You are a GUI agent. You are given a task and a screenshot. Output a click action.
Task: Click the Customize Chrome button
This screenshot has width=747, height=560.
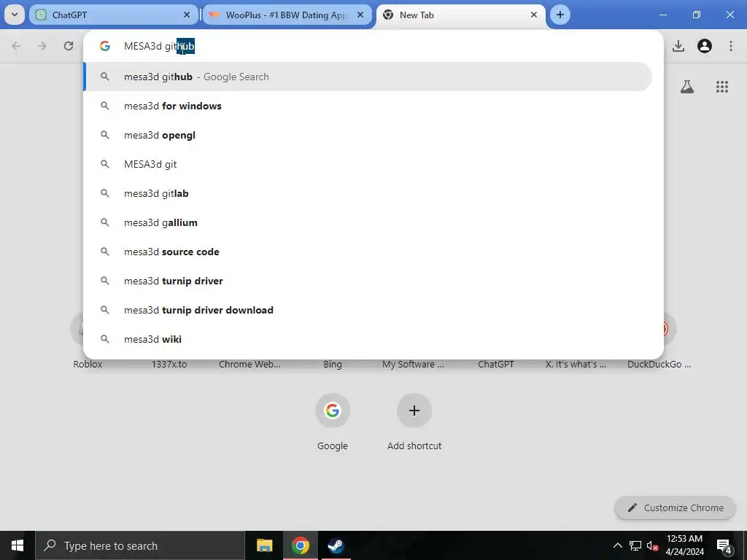pyautogui.click(x=676, y=508)
